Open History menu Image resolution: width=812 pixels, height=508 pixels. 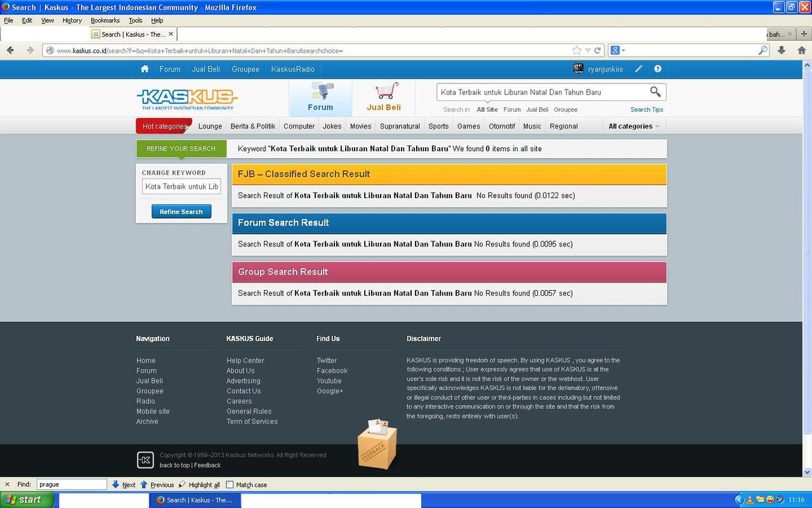click(72, 20)
